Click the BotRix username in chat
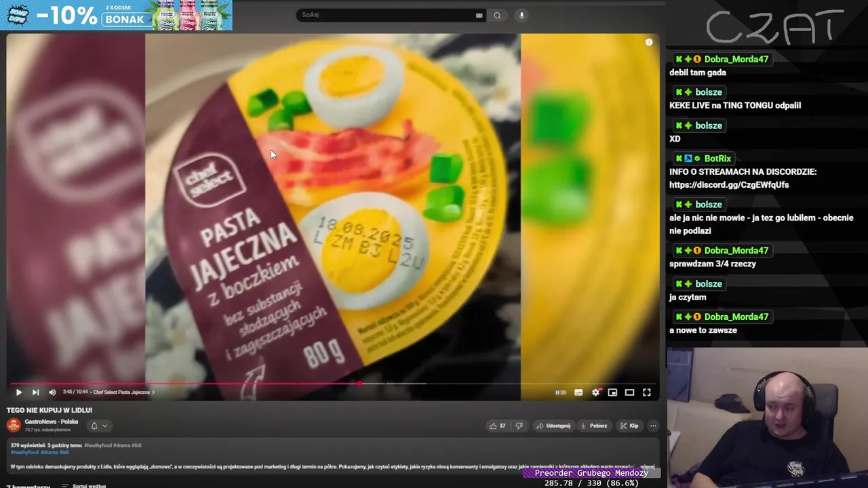The width and height of the screenshot is (868, 488). coord(717,158)
